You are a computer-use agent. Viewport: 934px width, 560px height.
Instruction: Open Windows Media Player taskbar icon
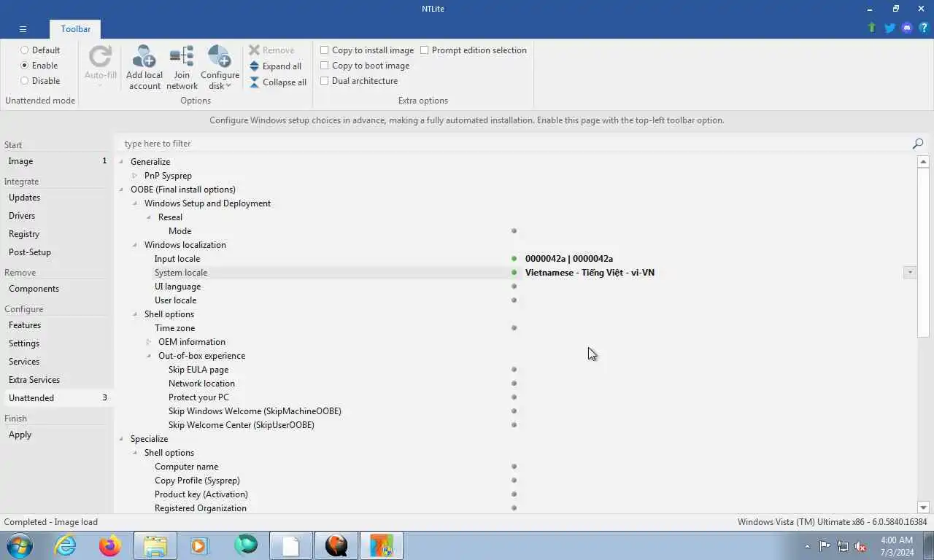point(199,545)
